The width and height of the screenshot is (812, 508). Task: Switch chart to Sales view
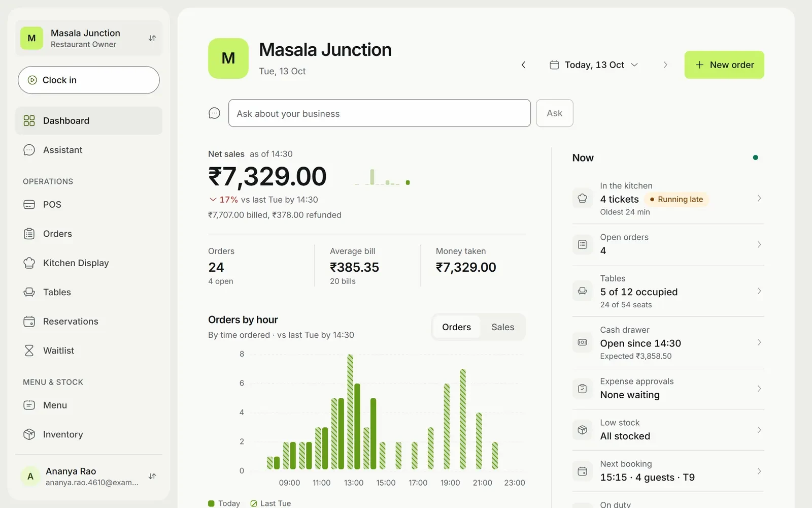502,327
